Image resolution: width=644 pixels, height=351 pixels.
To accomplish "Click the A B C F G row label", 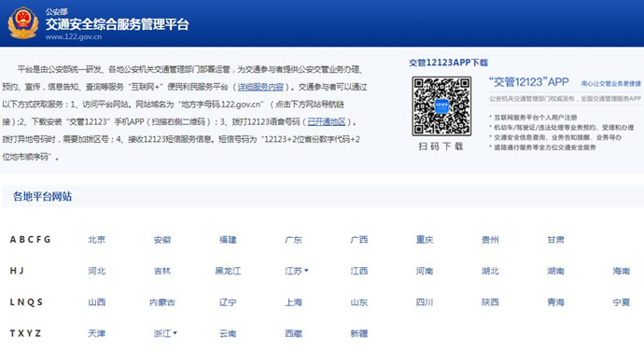I will pos(31,239).
